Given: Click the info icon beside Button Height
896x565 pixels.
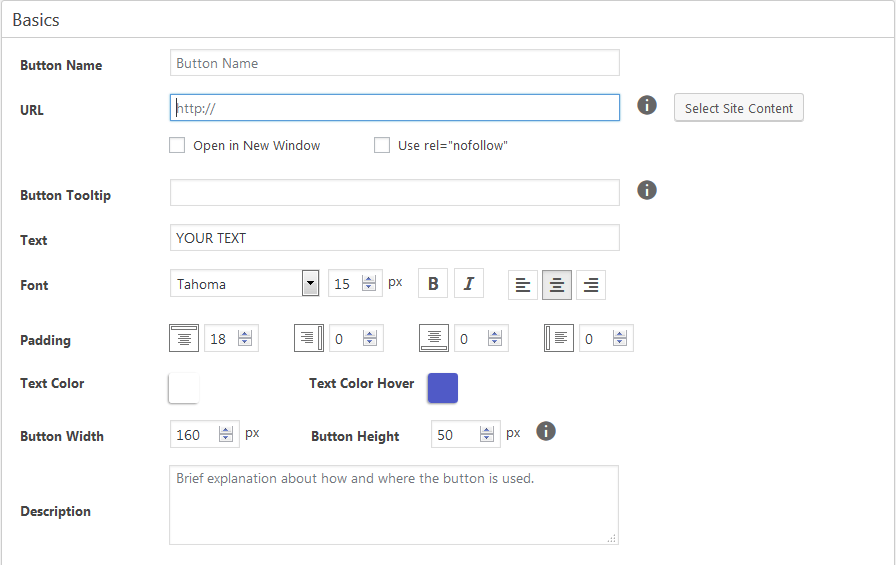Looking at the screenshot, I should tap(546, 431).
